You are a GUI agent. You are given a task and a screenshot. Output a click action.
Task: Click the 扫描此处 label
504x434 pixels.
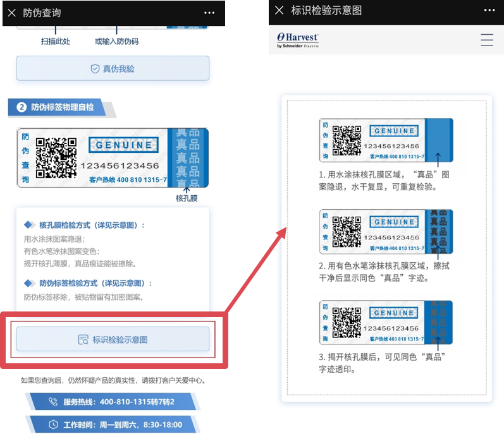pyautogui.click(x=55, y=42)
